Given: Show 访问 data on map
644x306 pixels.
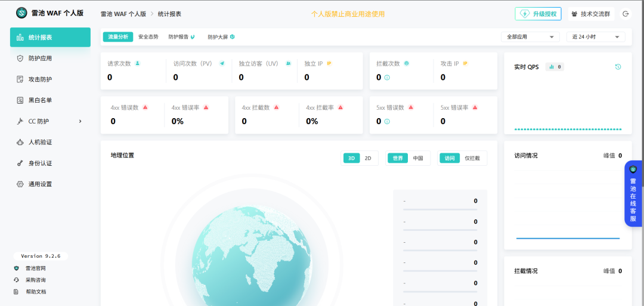Looking at the screenshot, I should (x=450, y=158).
